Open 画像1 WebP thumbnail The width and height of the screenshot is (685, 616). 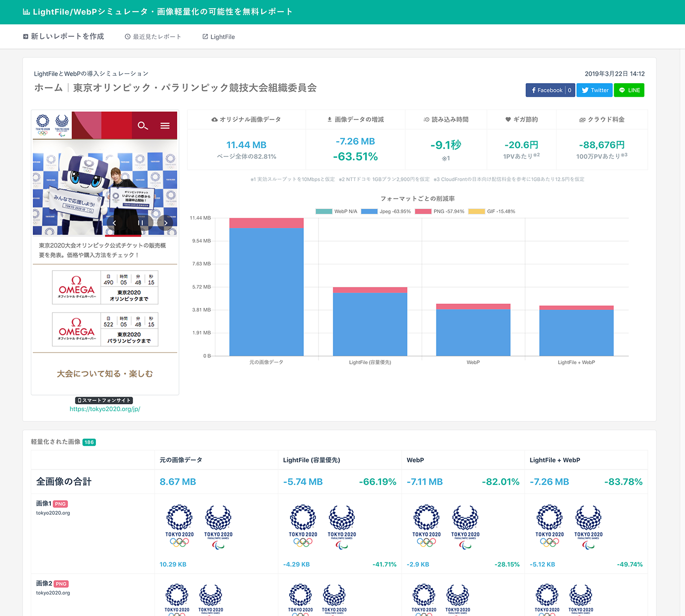(x=446, y=527)
